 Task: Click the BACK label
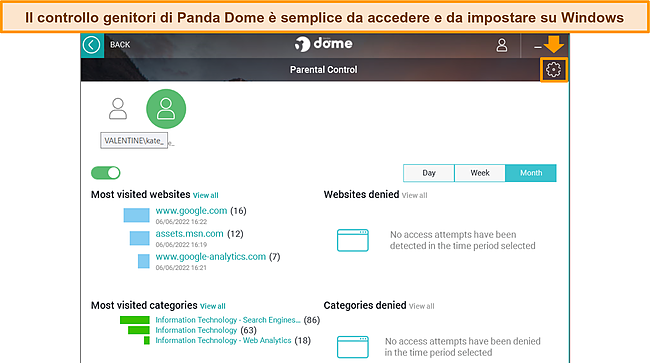tap(120, 45)
